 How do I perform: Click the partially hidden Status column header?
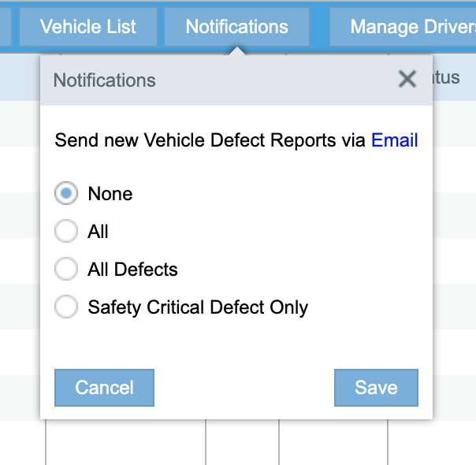coord(448,78)
